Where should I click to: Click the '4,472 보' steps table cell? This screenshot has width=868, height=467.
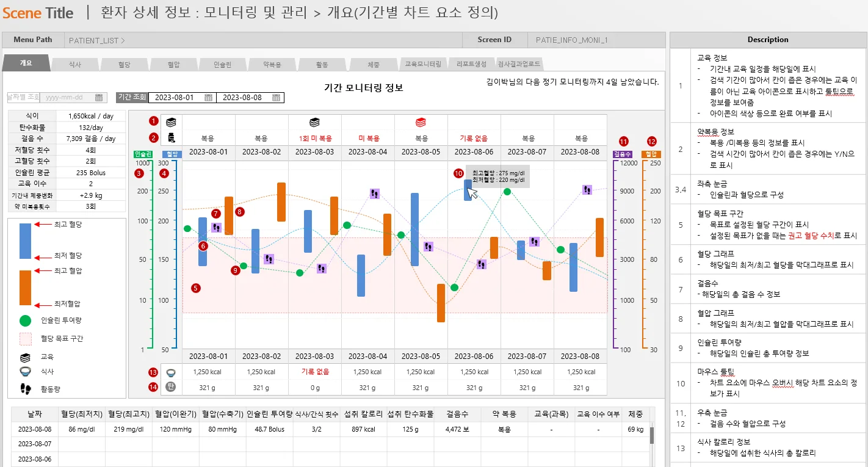point(457,429)
